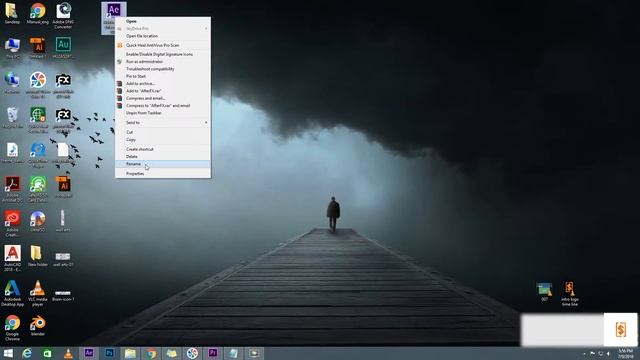Screen dimensions: 640x360
Task: Select the VLC media player desktop shortcut
Action: 38,293
